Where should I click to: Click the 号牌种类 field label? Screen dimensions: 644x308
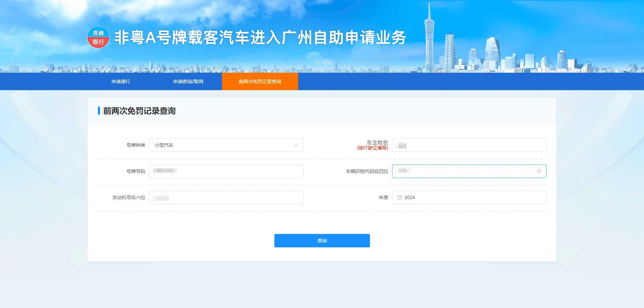(136, 145)
